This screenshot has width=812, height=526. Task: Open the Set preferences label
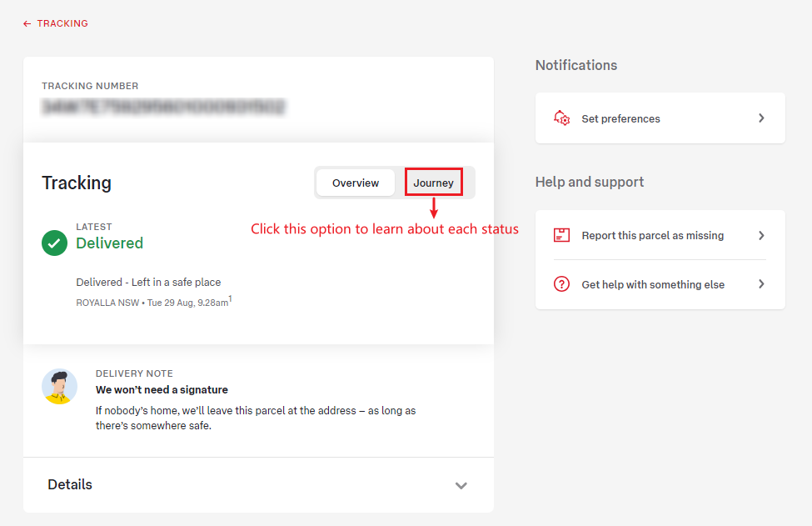620,119
